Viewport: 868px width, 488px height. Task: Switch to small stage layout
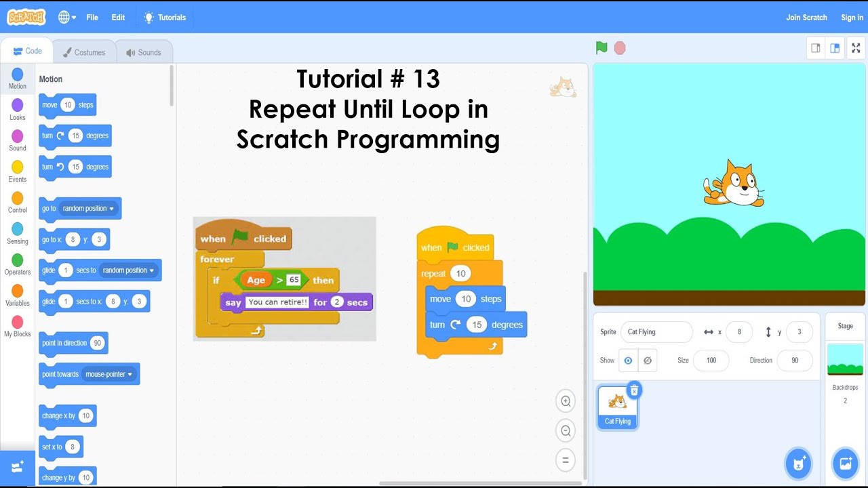816,48
